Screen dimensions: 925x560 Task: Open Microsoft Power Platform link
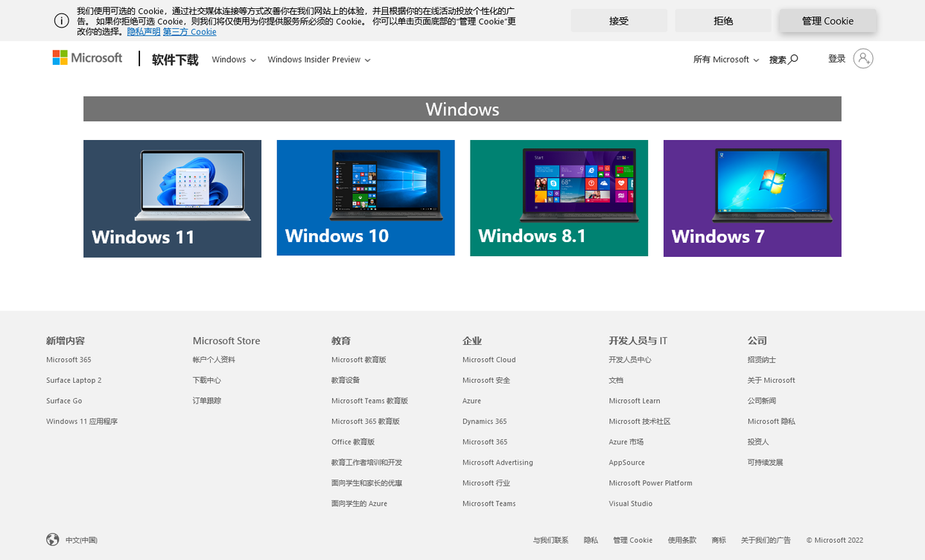click(650, 483)
